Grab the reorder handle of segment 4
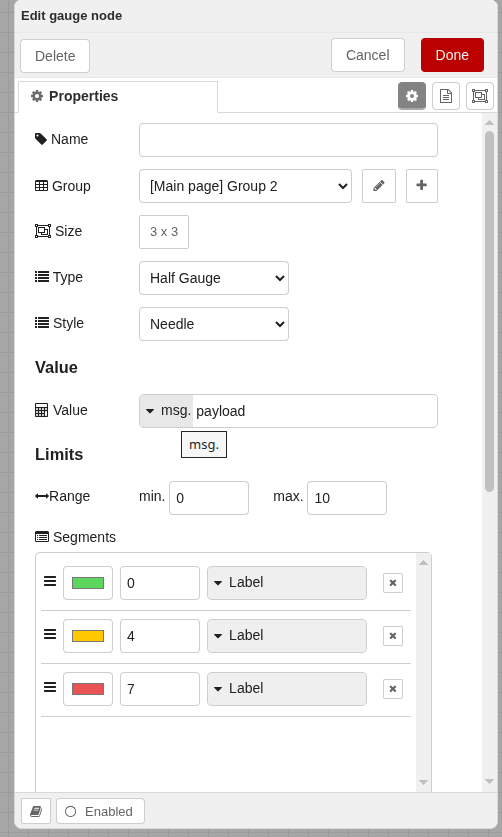 tap(50, 634)
